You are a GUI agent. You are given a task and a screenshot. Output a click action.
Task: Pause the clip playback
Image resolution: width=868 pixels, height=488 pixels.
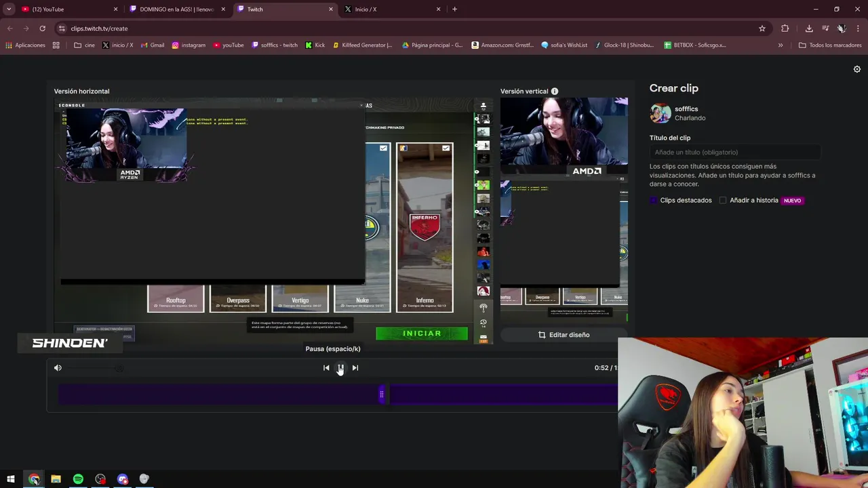point(340,368)
